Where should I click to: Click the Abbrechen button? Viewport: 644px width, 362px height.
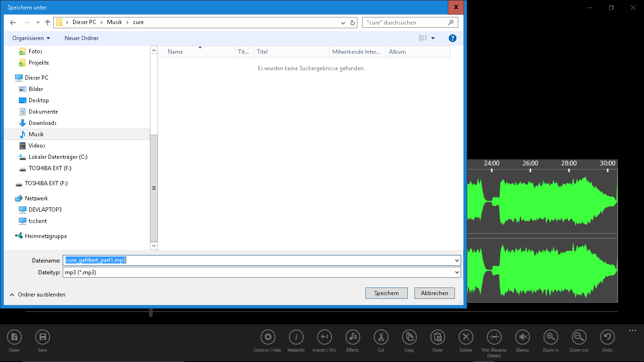click(x=435, y=293)
